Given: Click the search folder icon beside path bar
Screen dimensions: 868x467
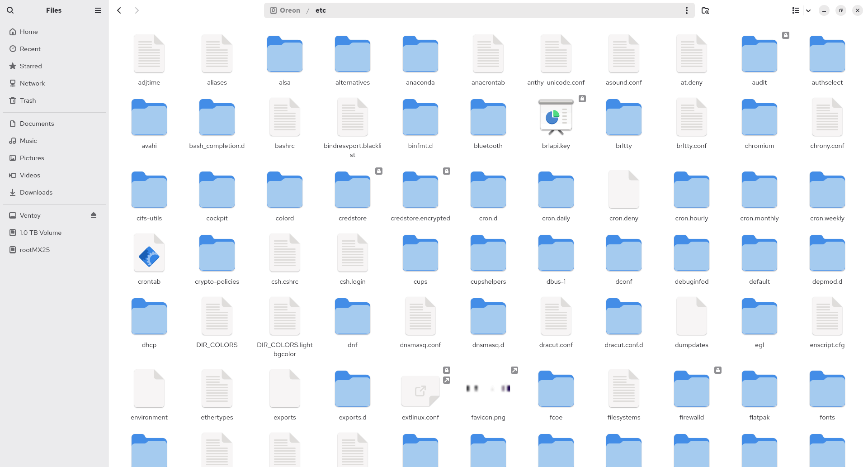Looking at the screenshot, I should [705, 10].
